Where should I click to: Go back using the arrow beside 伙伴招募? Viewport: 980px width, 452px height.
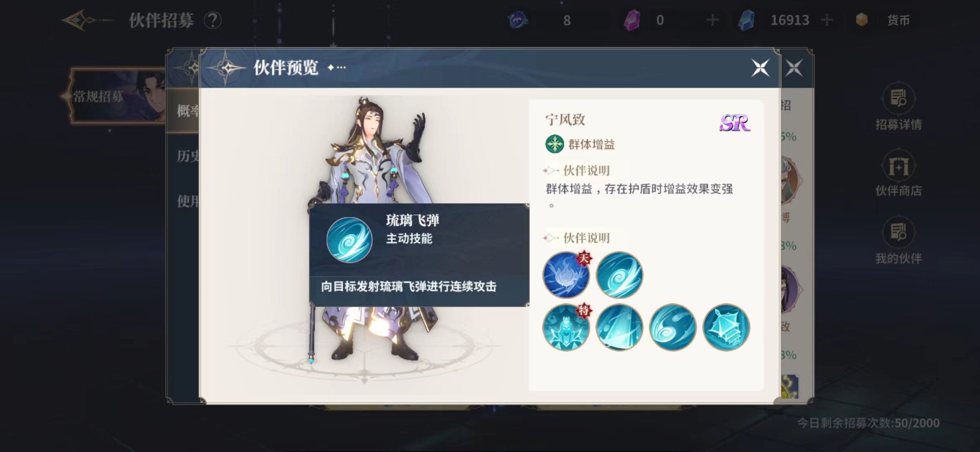(86, 20)
